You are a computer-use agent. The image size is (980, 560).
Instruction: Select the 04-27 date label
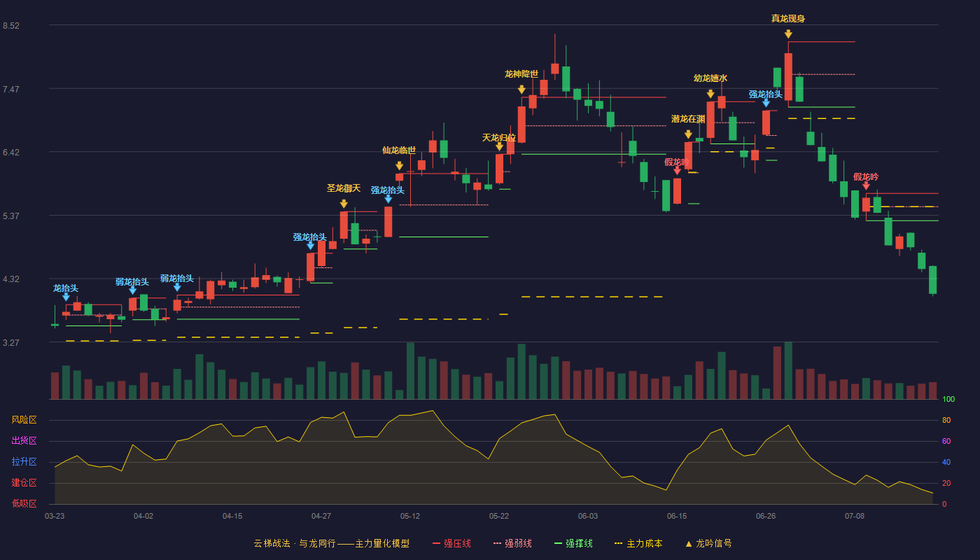click(x=321, y=516)
